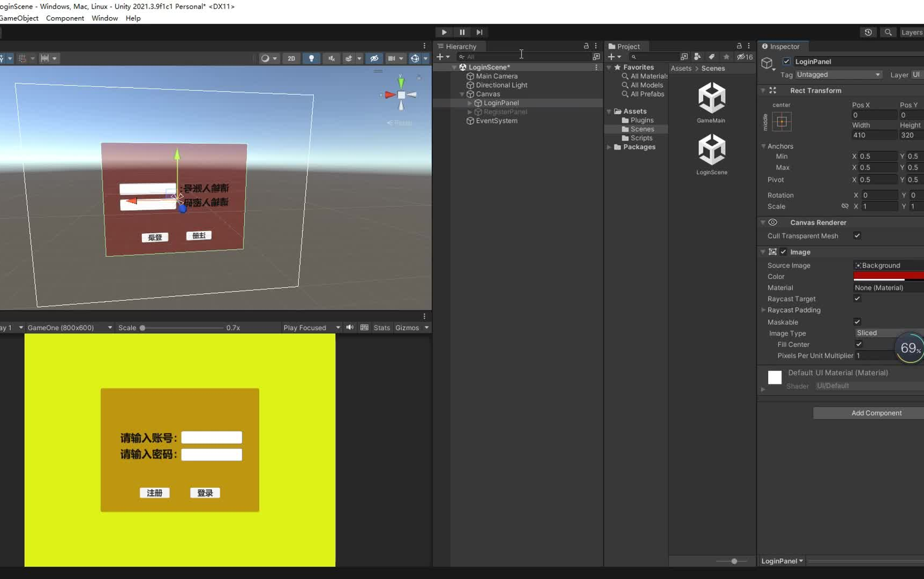924x579 pixels.
Task: Uncheck Fill Center on the Image component
Action: point(859,344)
